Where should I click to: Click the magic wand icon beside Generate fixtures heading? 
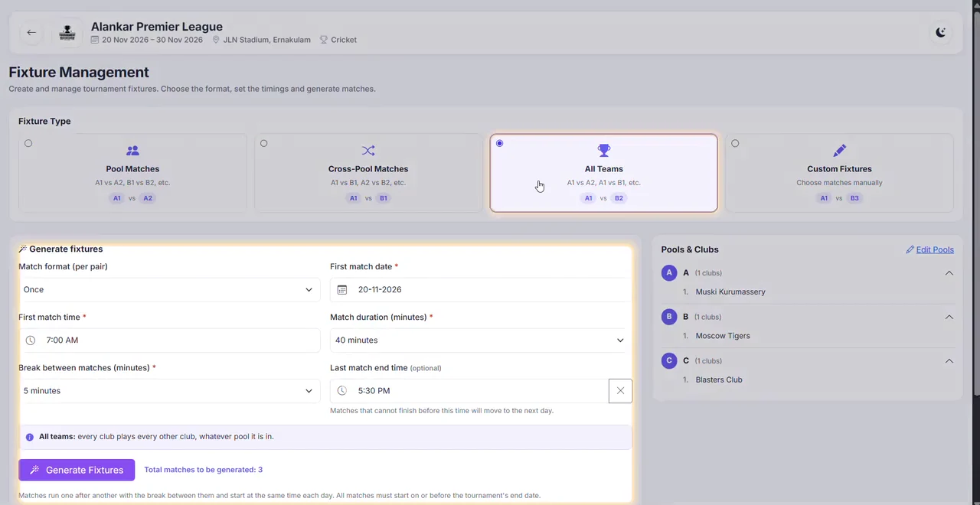tap(23, 249)
